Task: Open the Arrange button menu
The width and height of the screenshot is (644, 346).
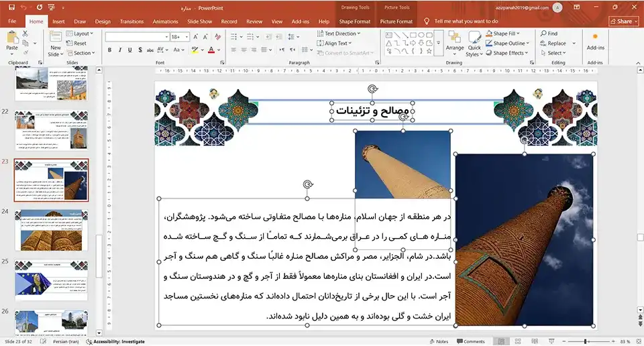Action: 455,44
